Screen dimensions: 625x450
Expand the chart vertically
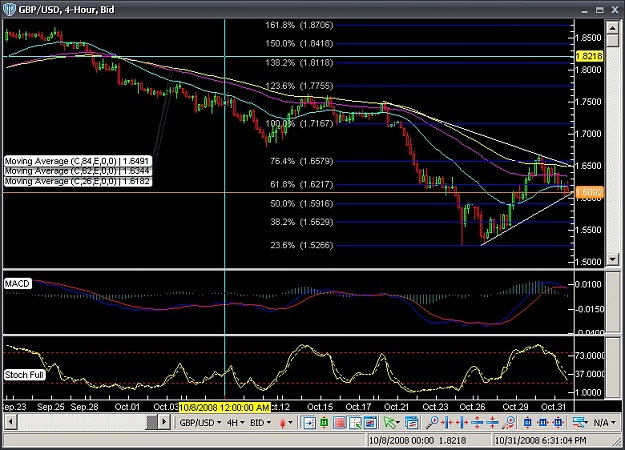477,422
